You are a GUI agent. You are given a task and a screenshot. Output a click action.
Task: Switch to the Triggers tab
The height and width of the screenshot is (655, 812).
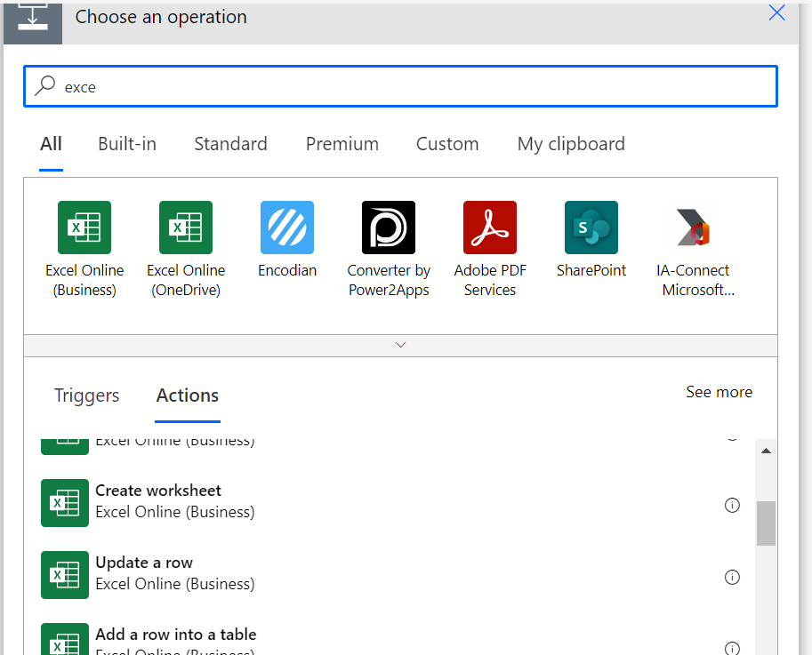pos(86,395)
